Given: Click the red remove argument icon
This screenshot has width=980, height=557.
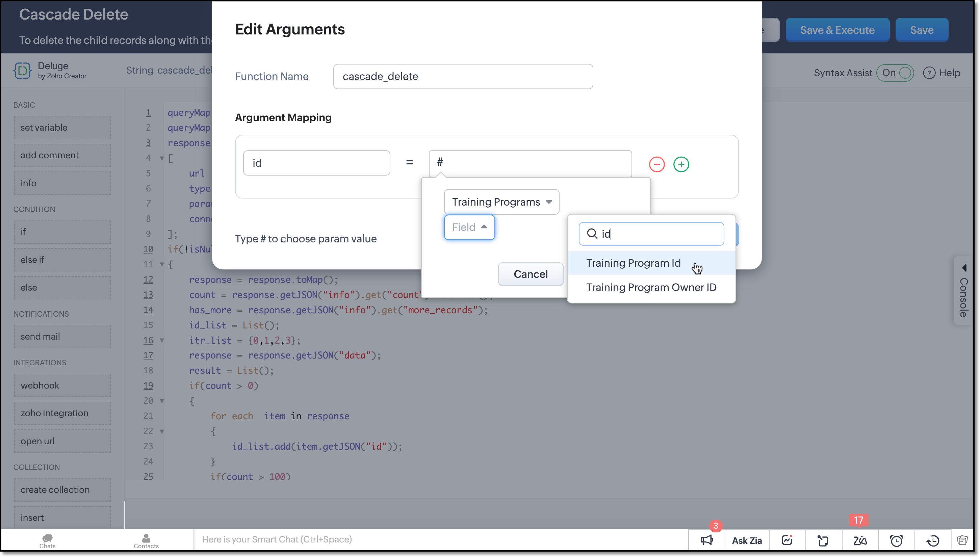Looking at the screenshot, I should click(x=656, y=164).
